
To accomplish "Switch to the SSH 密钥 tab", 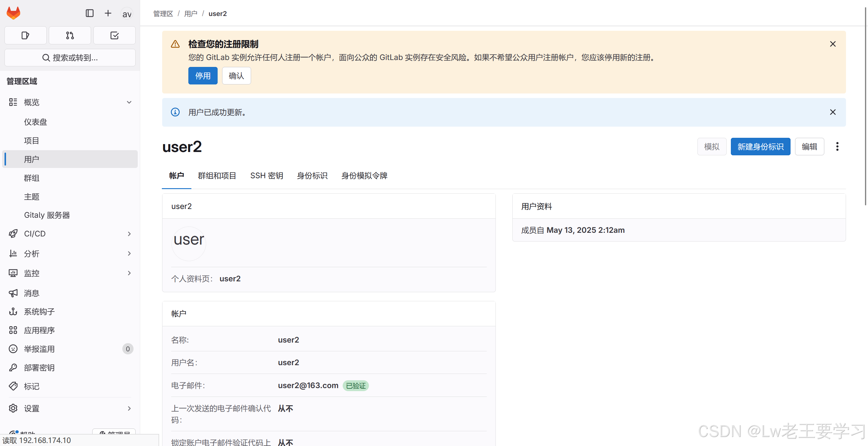I will [x=266, y=176].
